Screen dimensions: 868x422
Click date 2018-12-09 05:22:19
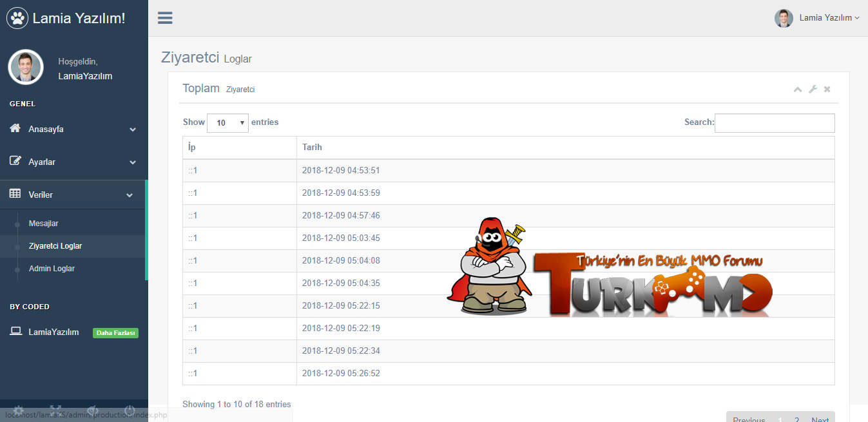(341, 329)
